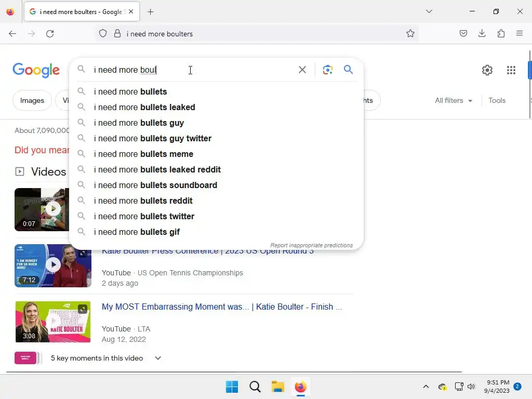This screenshot has width=532, height=399.
Task: Click the Firefox taskbar icon
Action: click(301, 387)
